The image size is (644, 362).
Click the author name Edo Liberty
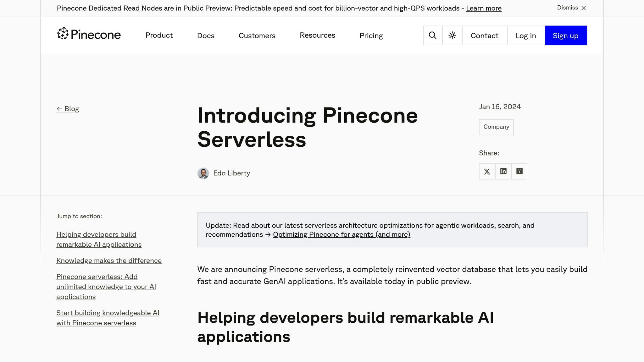tap(231, 173)
